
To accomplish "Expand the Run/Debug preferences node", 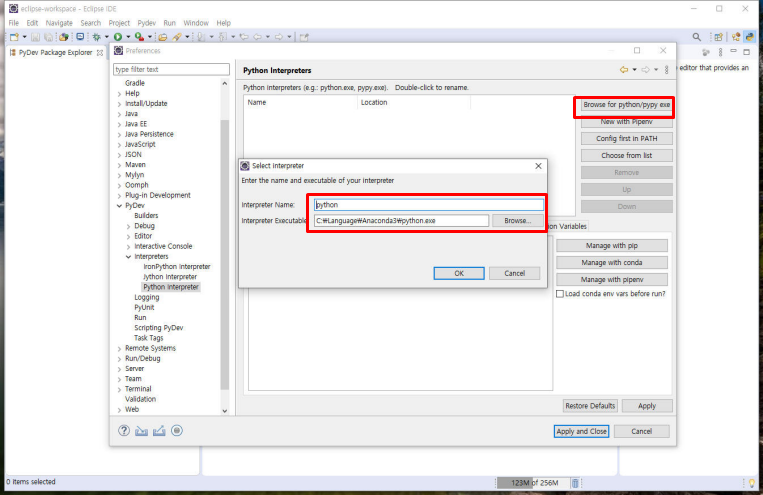I will [120, 359].
